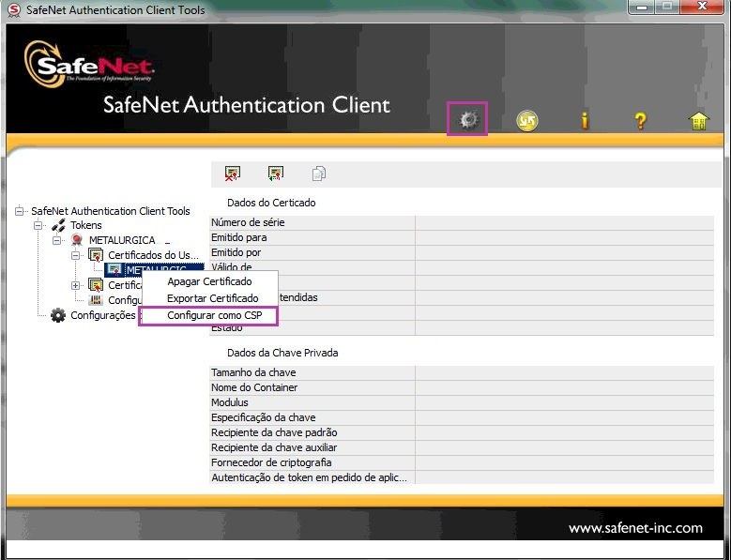The height and width of the screenshot is (560, 731).
Task: Click the copy to clipboard toolbar icon
Action: 319,174
